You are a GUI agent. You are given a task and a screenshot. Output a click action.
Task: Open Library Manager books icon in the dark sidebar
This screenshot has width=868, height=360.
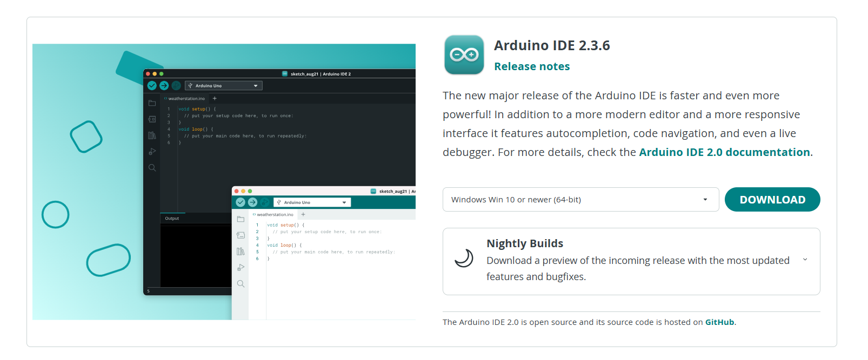tap(152, 135)
